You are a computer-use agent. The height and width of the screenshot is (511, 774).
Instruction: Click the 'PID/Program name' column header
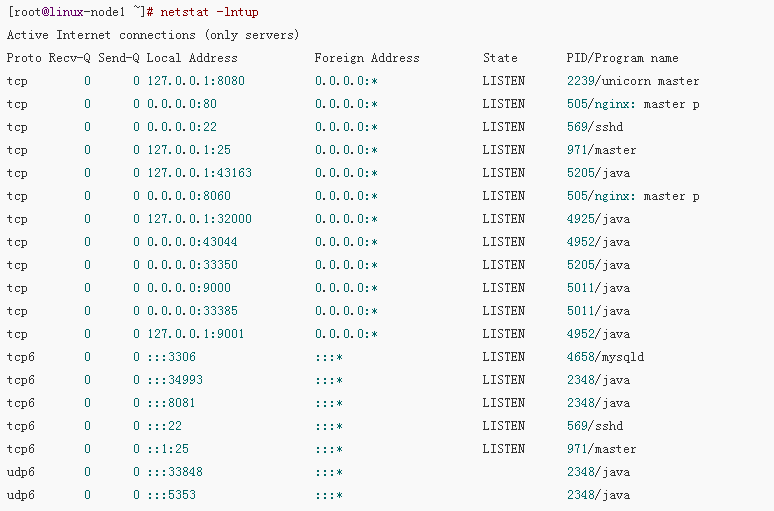[x=622, y=58]
